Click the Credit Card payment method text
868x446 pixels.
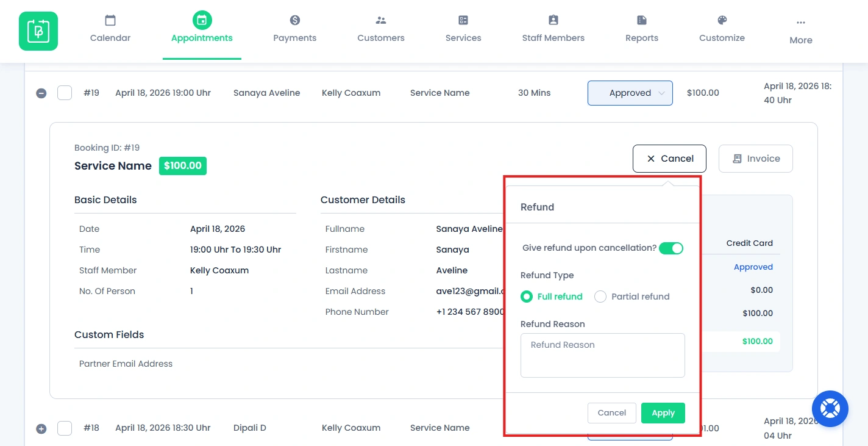click(750, 243)
